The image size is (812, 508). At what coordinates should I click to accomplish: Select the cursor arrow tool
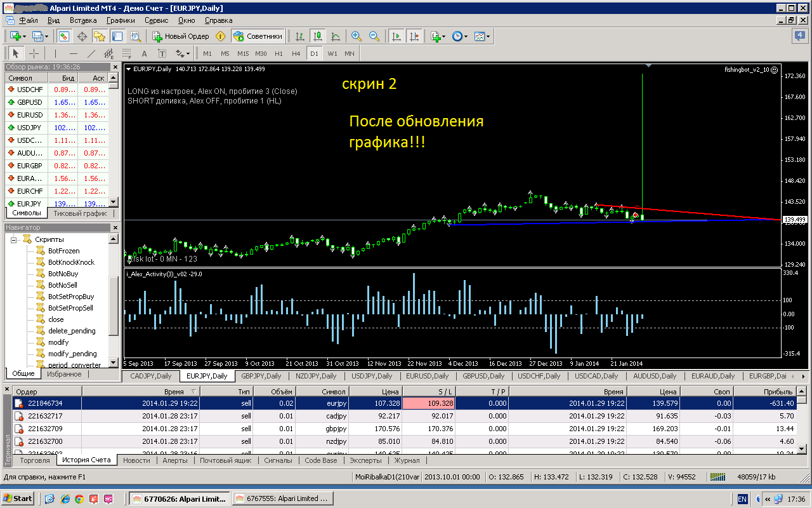point(16,53)
